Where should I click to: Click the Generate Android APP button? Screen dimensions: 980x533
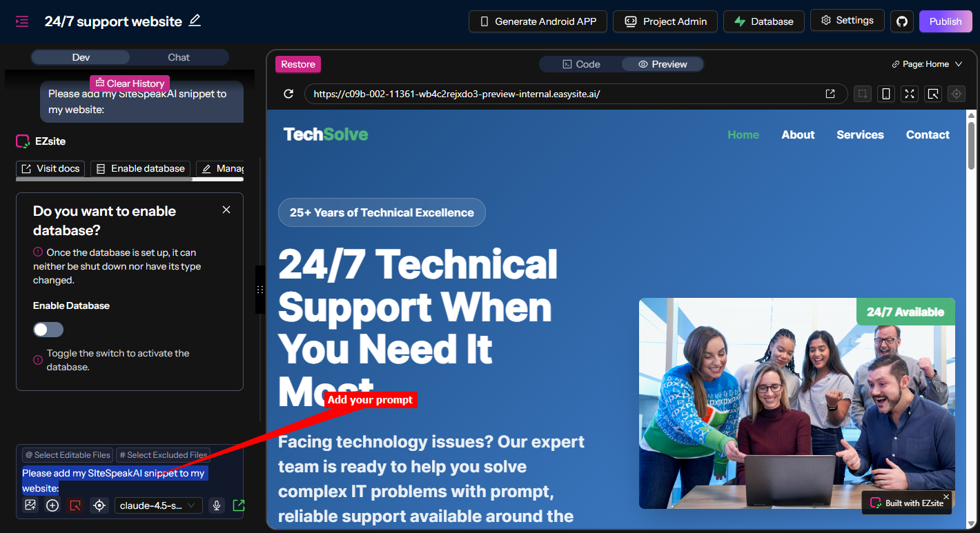click(538, 21)
